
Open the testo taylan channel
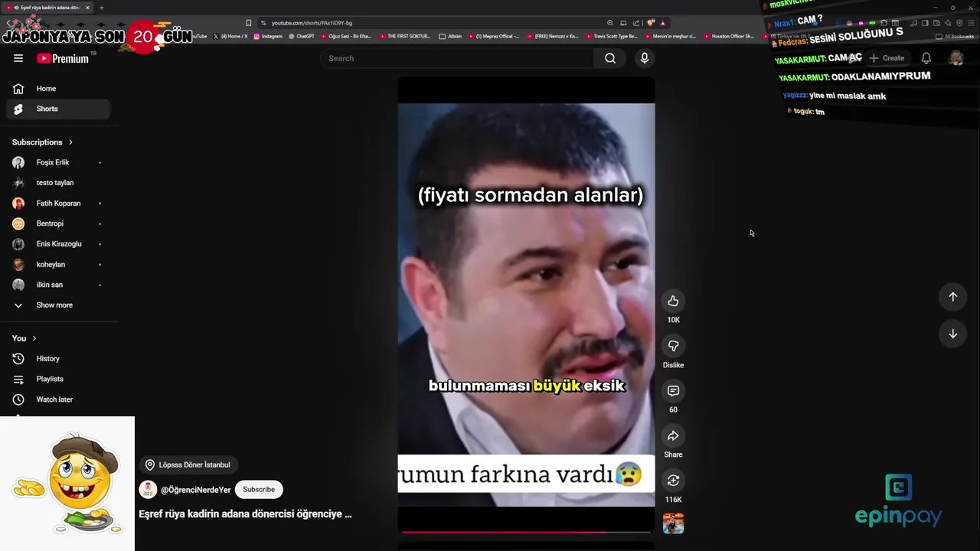click(58, 183)
